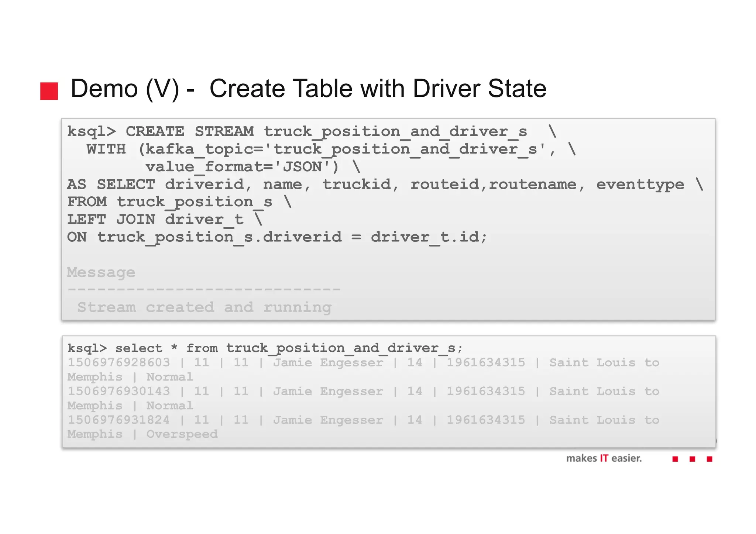Click the 'LEFT JOIN driver_t' line
The width and height of the screenshot is (756, 534).
[165, 220]
